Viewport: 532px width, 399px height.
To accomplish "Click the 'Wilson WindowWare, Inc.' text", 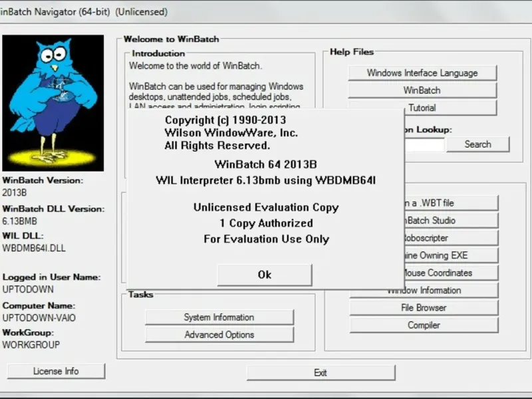I will click(x=231, y=132).
